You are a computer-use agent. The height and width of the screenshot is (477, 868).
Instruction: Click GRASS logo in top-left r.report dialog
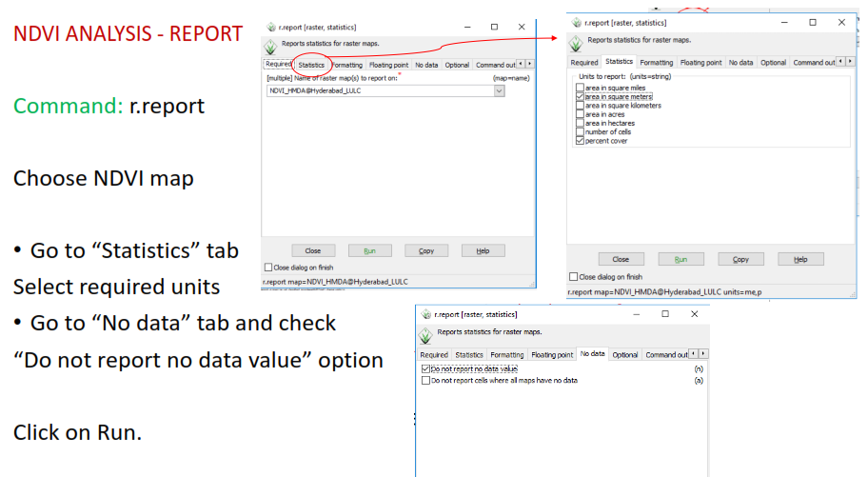[x=271, y=47]
